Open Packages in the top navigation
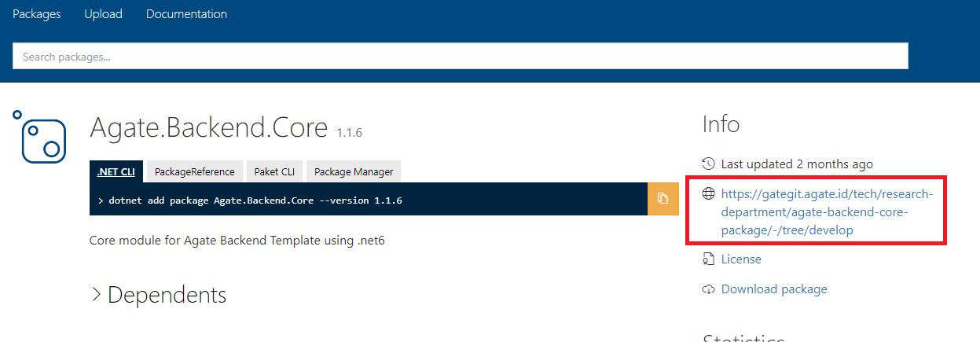Screen dimensions: 980x342 tap(37, 14)
